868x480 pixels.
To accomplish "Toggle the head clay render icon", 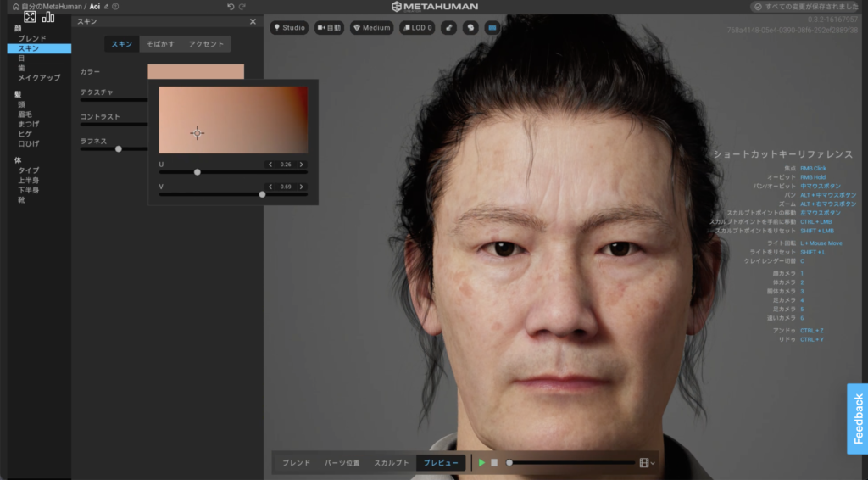I will tap(470, 28).
